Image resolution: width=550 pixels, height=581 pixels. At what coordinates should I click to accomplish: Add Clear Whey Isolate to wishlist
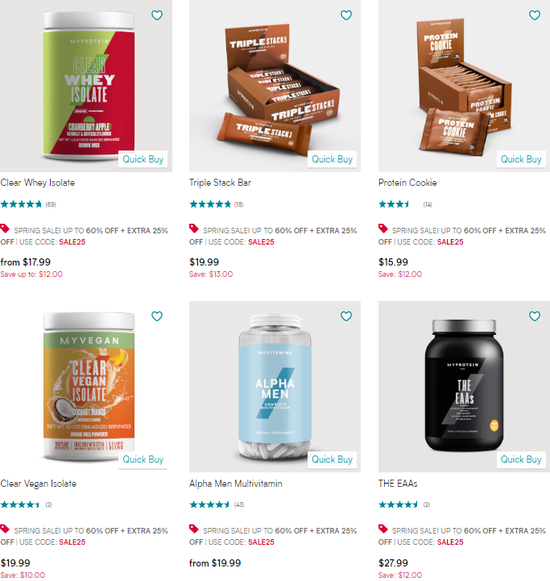coord(157,15)
